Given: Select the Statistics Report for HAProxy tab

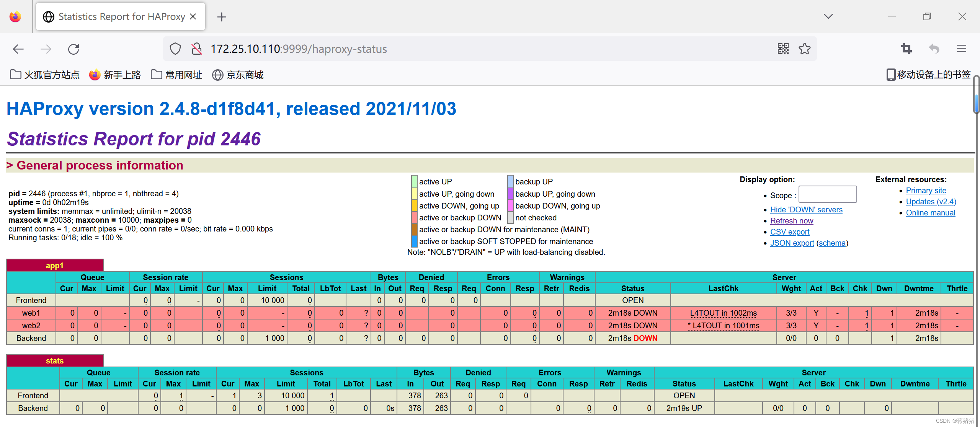Looking at the screenshot, I should click(121, 16).
